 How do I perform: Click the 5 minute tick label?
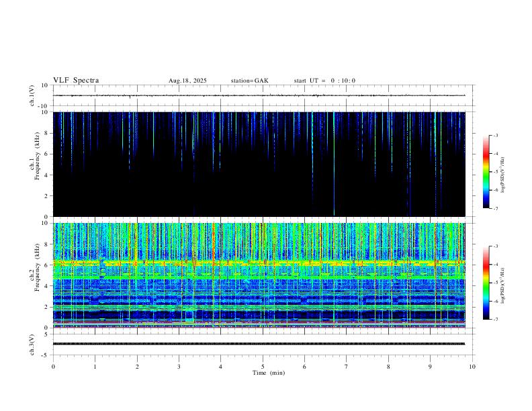click(x=263, y=367)
